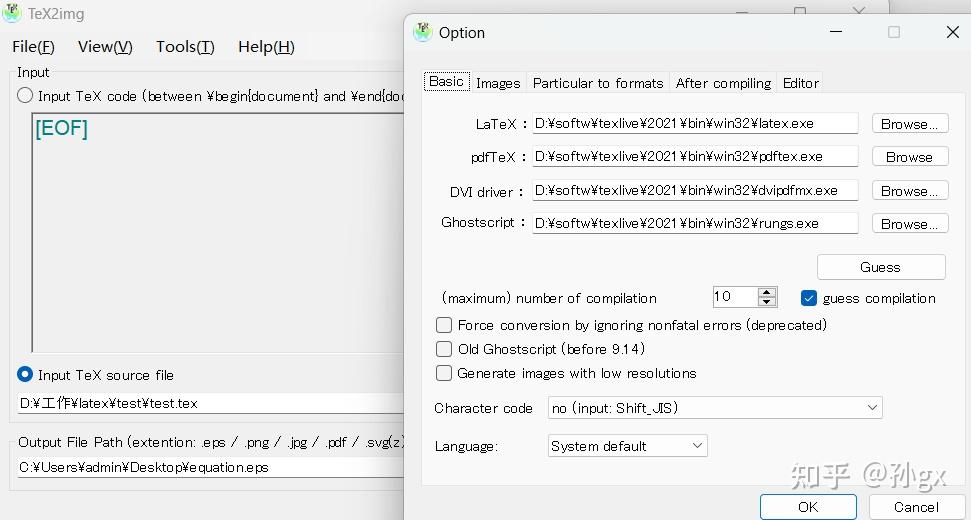Confirm settings with the OK button
The width and height of the screenshot is (971, 520).
[808, 507]
